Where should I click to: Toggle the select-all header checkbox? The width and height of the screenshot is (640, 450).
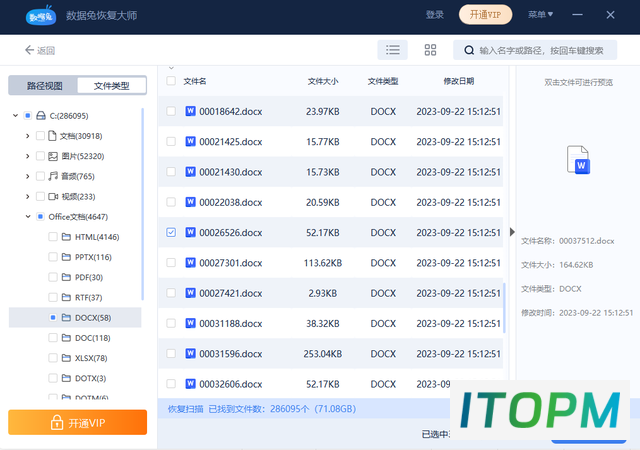171,80
